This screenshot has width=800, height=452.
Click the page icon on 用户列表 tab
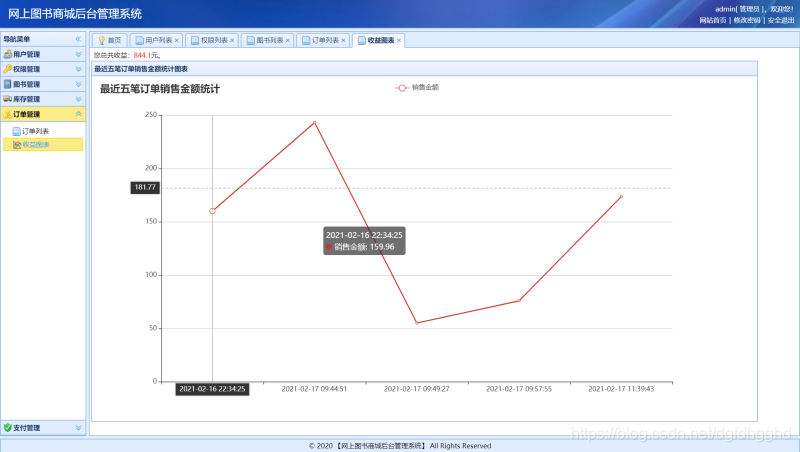139,40
